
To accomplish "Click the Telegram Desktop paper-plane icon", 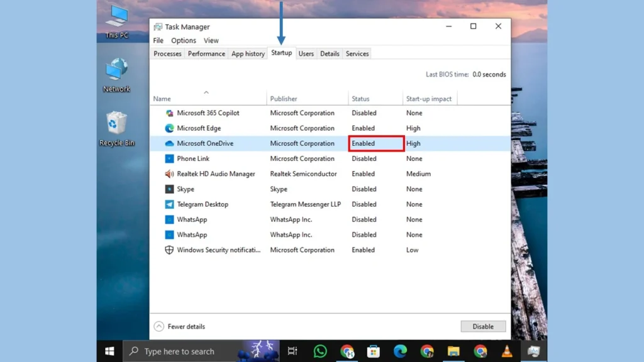I will point(169,204).
